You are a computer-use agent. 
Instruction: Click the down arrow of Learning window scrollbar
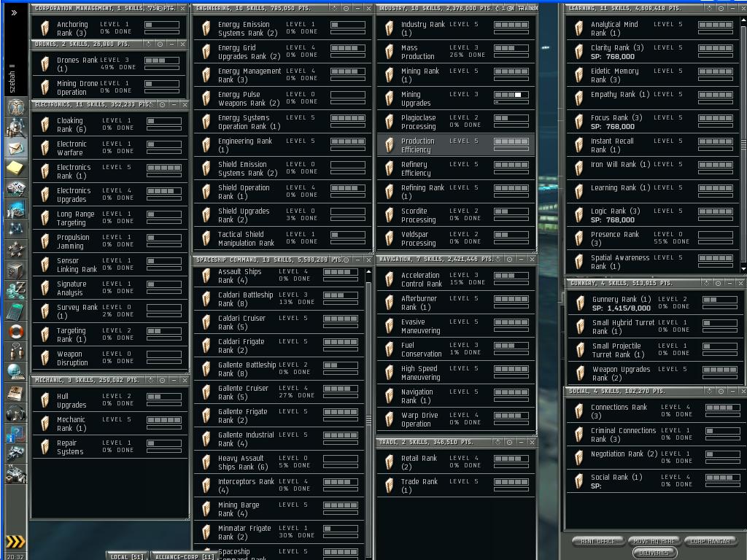click(743, 268)
